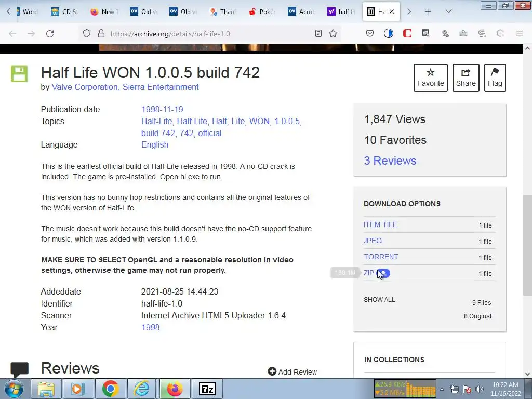The height and width of the screenshot is (399, 532).
Task: Click the volume speaker tray icon
Action: pyautogui.click(x=480, y=389)
